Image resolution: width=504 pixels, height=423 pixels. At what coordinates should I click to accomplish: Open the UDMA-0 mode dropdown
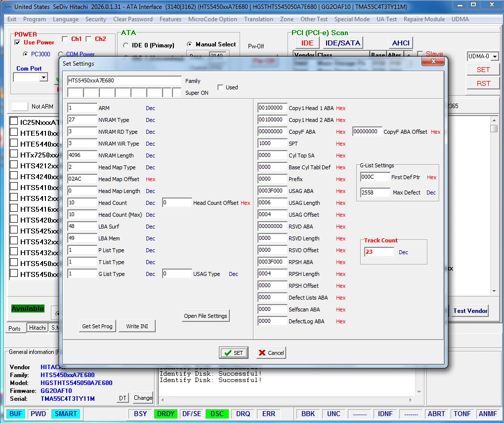[495, 56]
